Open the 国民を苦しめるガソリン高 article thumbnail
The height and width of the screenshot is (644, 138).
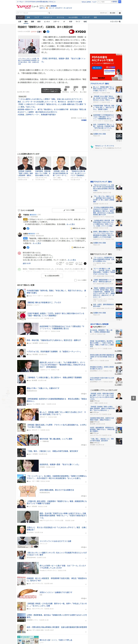(x=28, y=366)
